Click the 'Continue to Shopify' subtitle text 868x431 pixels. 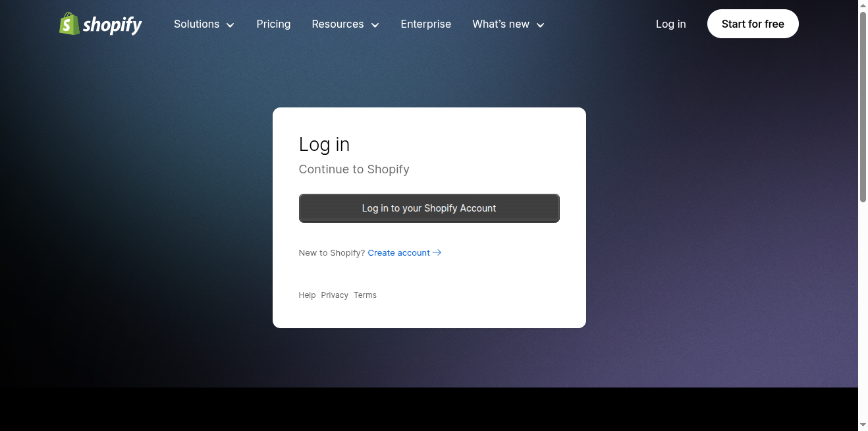coord(354,169)
